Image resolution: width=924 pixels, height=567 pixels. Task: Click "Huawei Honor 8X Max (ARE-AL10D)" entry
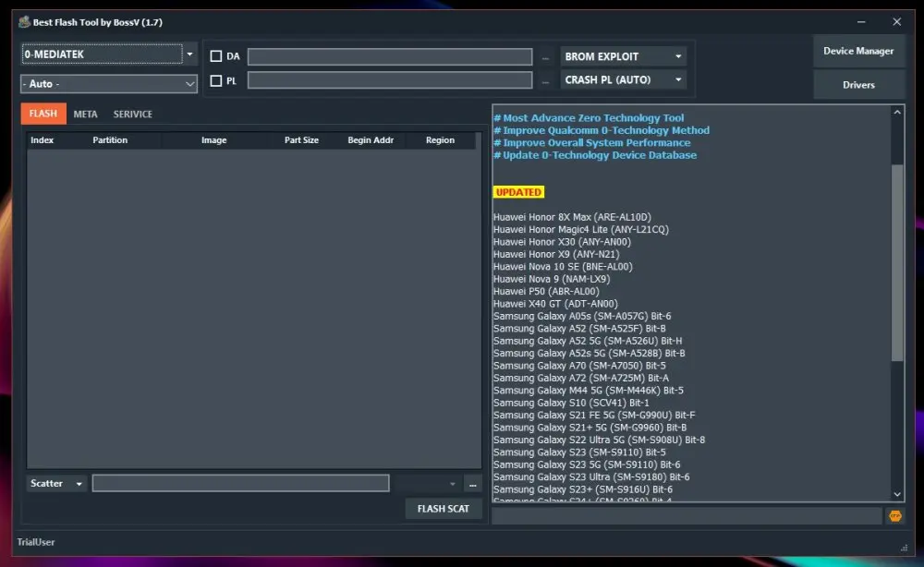tap(572, 217)
